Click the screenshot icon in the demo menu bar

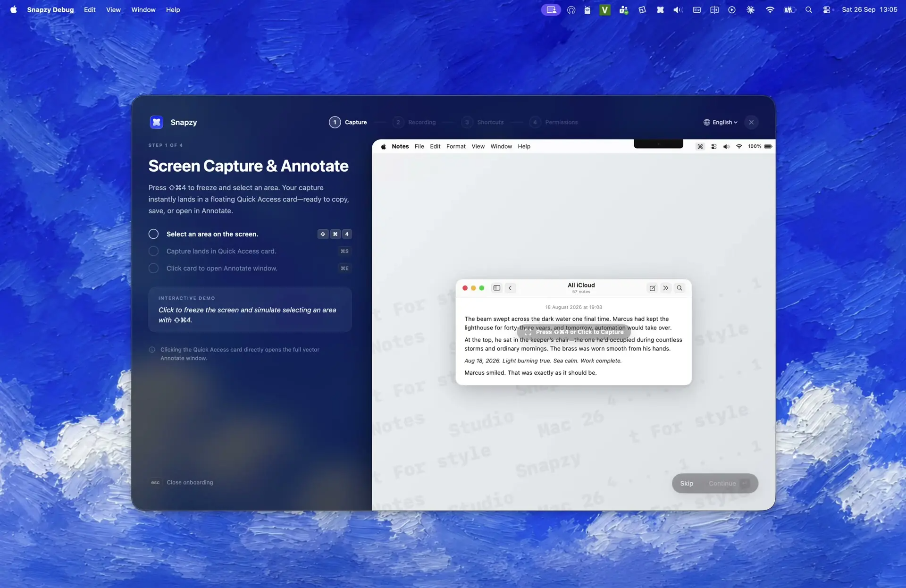(x=700, y=147)
